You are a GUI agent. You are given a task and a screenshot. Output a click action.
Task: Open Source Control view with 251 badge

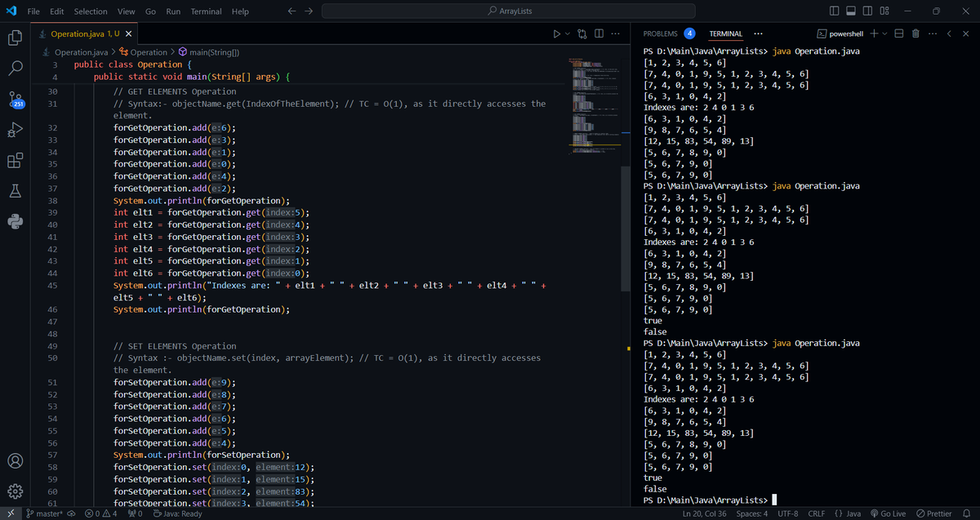tap(16, 100)
